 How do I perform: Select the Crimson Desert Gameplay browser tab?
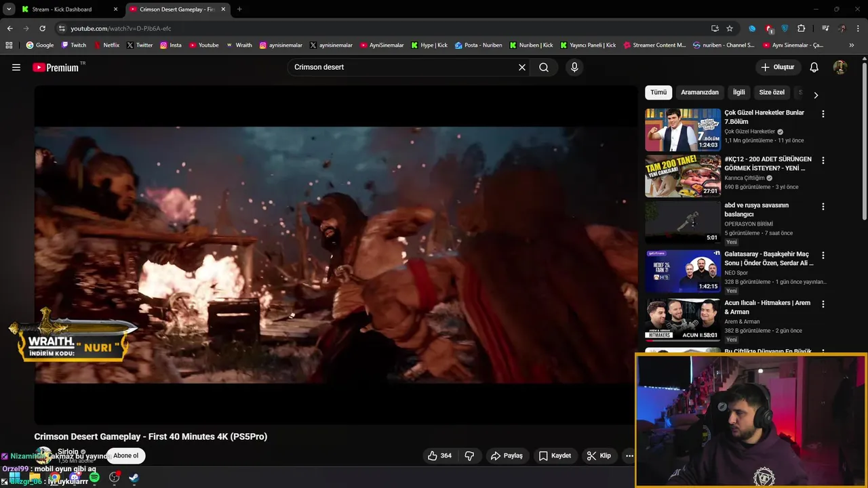click(x=176, y=9)
